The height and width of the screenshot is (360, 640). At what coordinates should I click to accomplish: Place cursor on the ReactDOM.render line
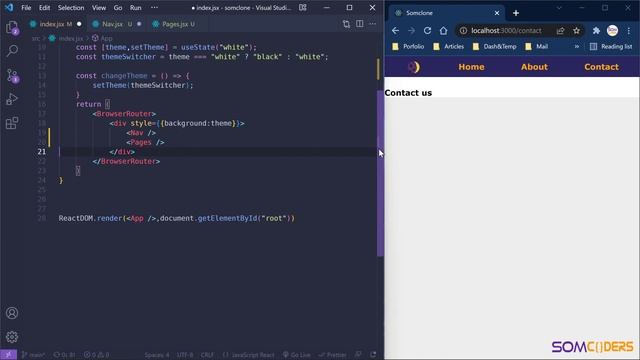(x=176, y=218)
